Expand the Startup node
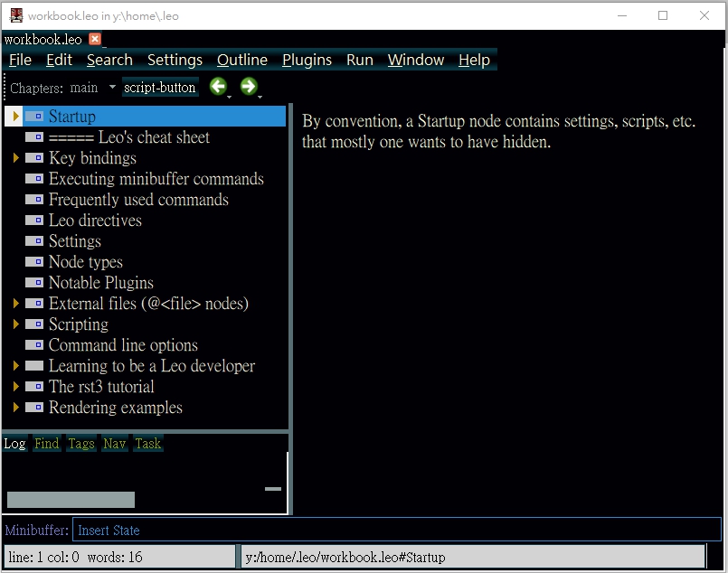 (x=15, y=116)
